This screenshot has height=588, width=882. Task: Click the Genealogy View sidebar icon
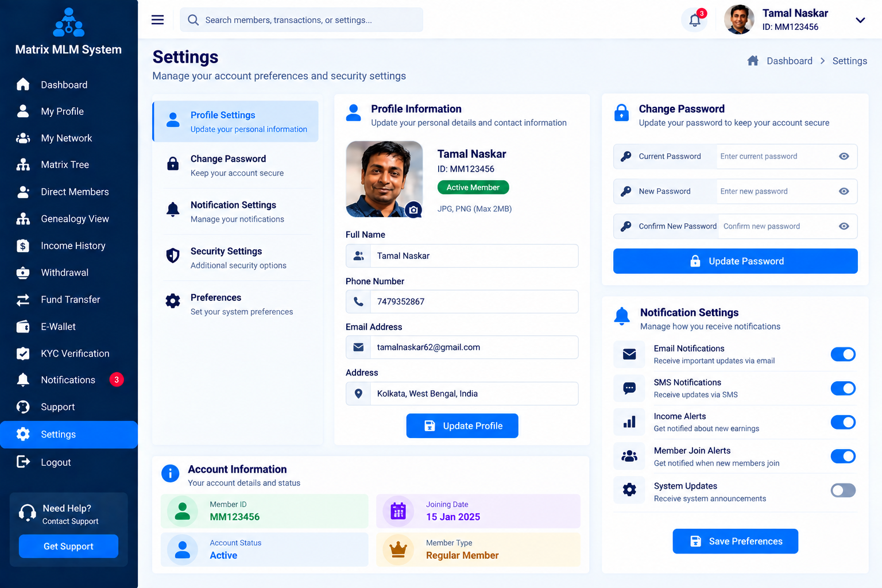coord(23,219)
